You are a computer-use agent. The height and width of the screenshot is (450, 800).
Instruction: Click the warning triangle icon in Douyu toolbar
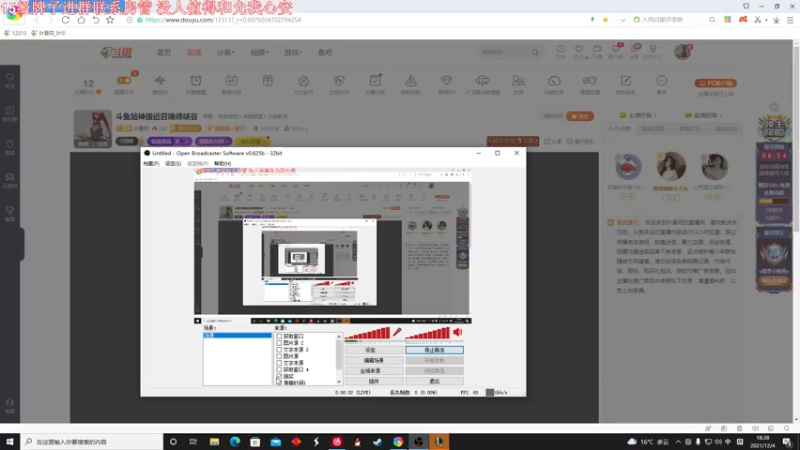(411, 81)
